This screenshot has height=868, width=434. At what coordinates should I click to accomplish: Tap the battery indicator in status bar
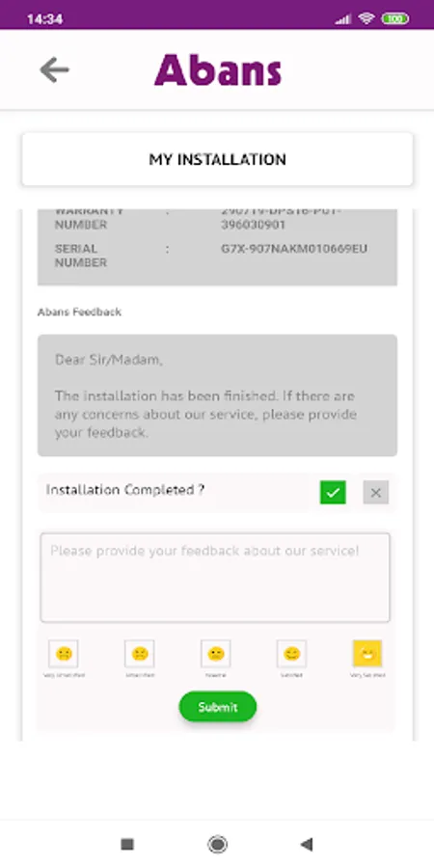tap(395, 19)
